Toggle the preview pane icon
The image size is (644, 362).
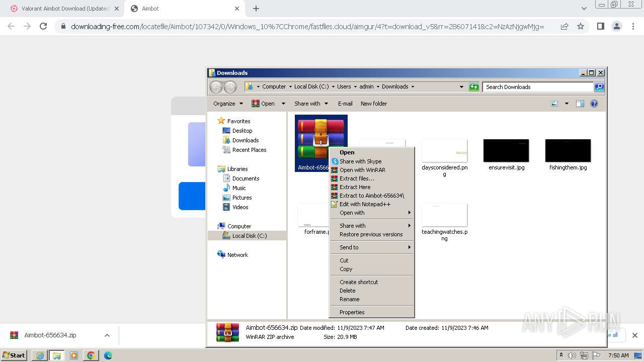pyautogui.click(x=580, y=104)
